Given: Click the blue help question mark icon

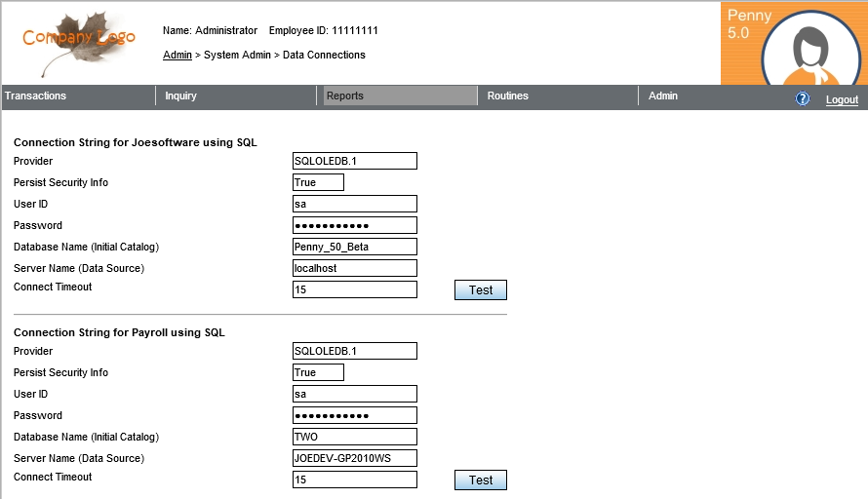Looking at the screenshot, I should click(803, 98).
